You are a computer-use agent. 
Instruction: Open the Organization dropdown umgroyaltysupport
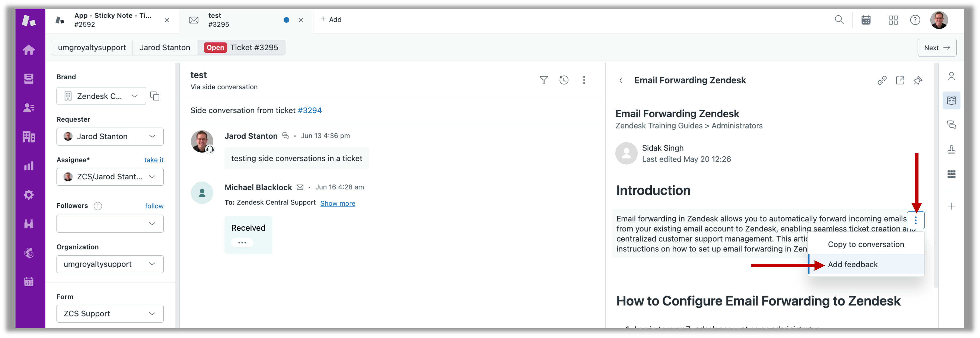pos(110,264)
